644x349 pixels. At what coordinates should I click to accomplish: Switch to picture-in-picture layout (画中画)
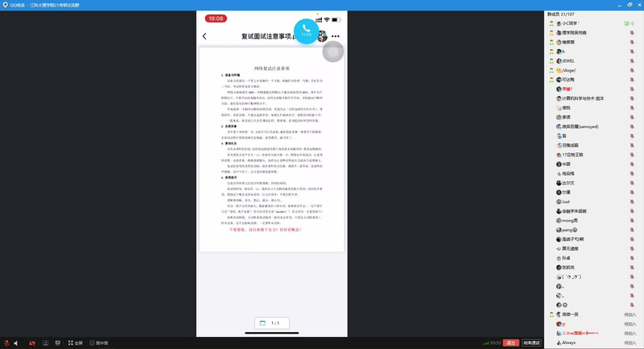[x=98, y=343]
